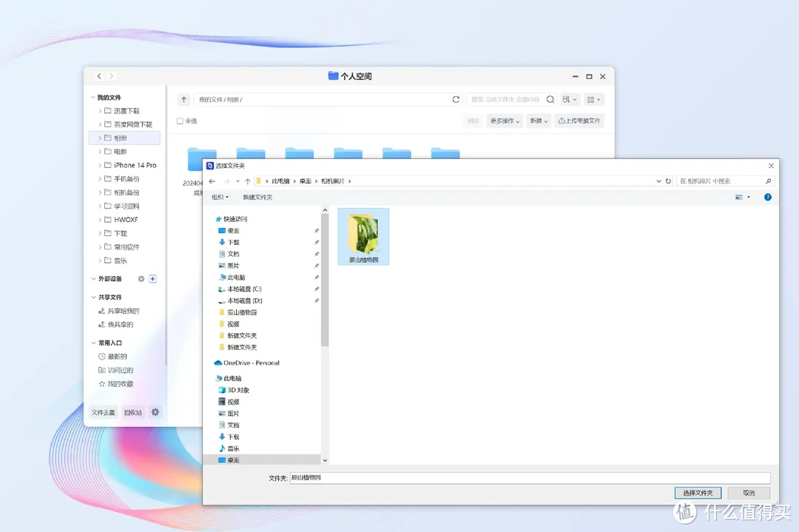Open the 组织 menu in the dialog
The height and width of the screenshot is (532, 799).
[x=220, y=198]
